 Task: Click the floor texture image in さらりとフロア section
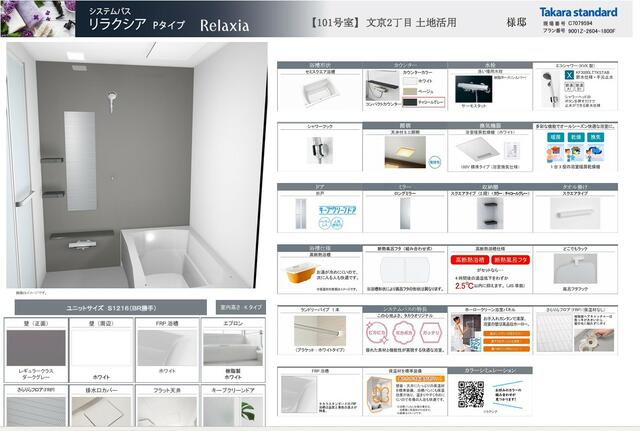coord(554,332)
